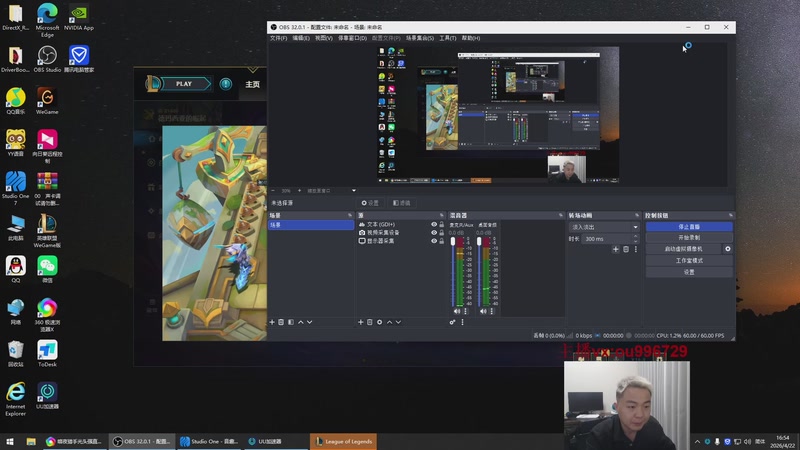This screenshot has width=800, height=450.
Task: Zoom in preview with plus button
Action: tap(299, 191)
